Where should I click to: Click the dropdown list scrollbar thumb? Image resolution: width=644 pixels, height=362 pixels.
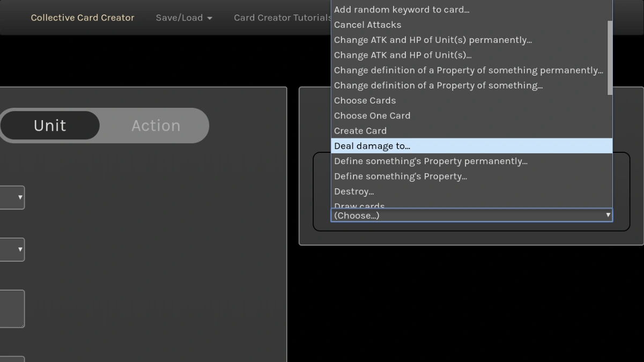tap(610, 58)
